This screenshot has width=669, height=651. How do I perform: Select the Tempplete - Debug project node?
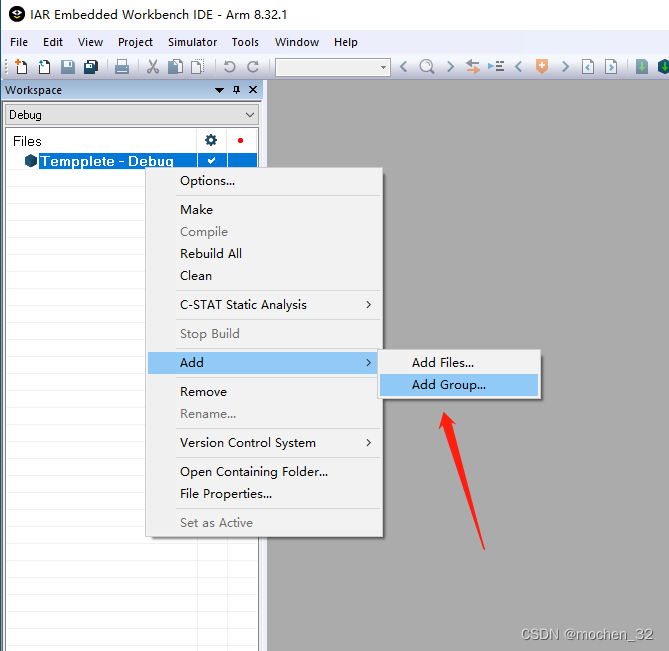pos(107,161)
